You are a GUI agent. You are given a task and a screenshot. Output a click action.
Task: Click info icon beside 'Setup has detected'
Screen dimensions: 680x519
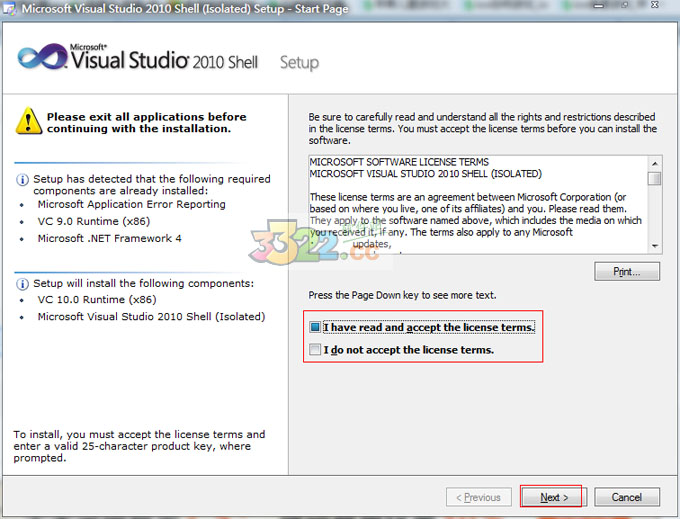coord(22,180)
